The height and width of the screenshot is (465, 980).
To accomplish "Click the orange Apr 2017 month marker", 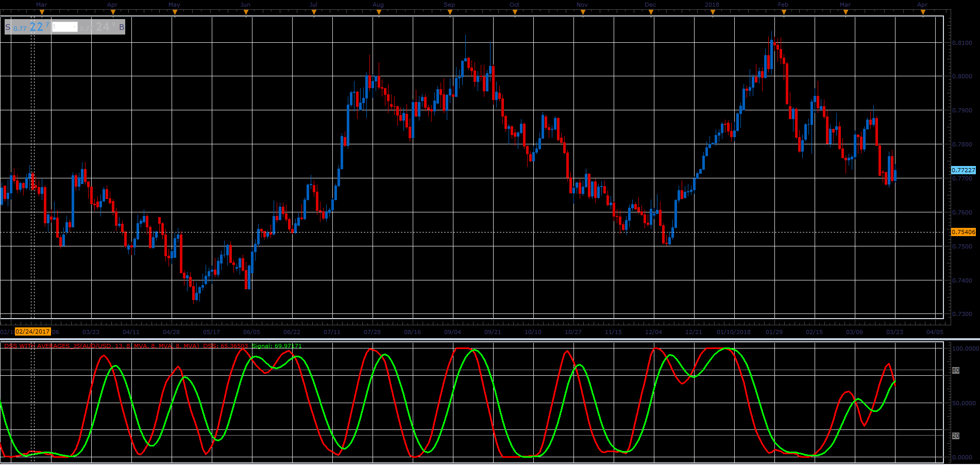I will 113,12.
